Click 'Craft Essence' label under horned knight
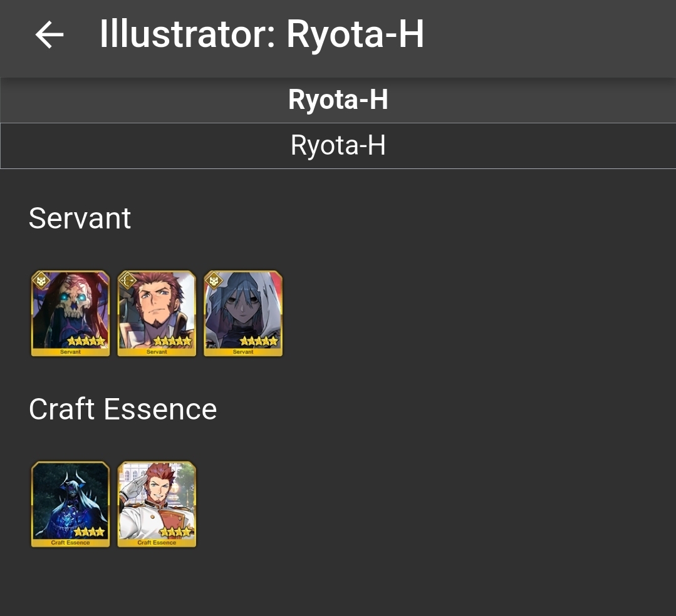 point(70,543)
